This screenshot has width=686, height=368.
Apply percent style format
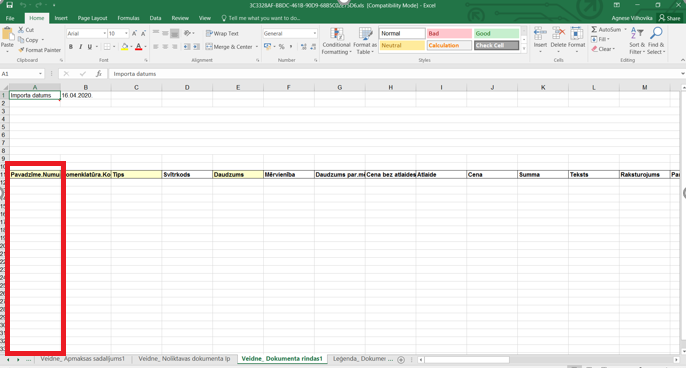point(282,47)
